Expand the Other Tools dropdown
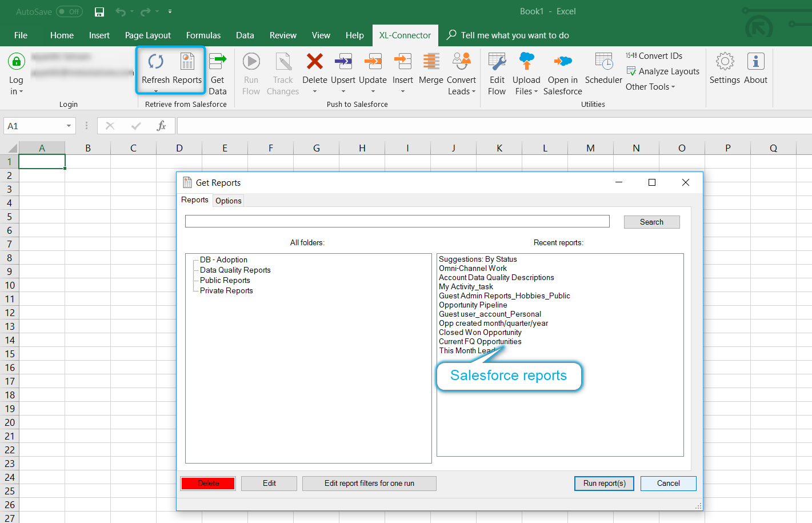The image size is (812, 523). [650, 87]
